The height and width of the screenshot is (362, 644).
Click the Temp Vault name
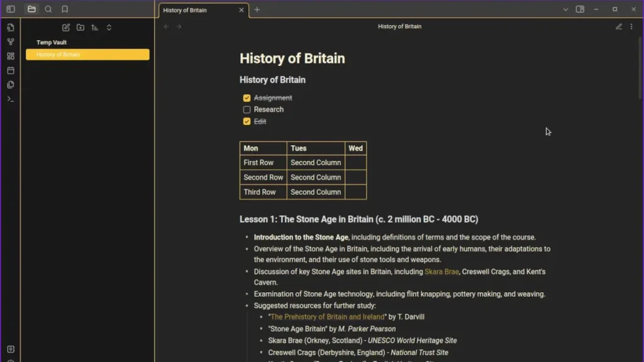click(x=52, y=42)
